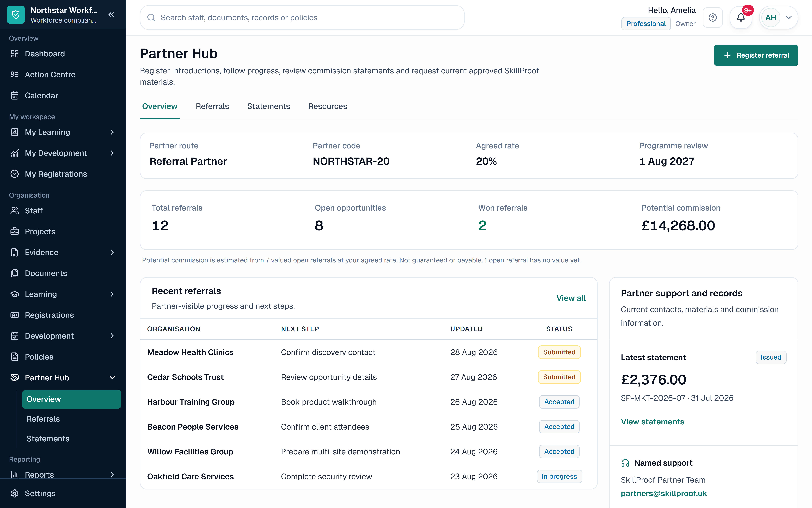Image resolution: width=812 pixels, height=508 pixels.
Task: Click the Evidence file icon
Action: 14,252
